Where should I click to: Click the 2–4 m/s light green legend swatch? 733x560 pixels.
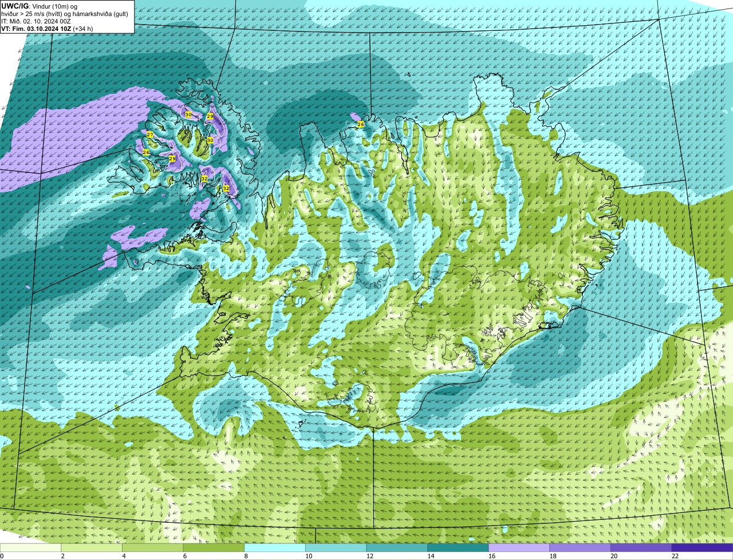pos(92,547)
